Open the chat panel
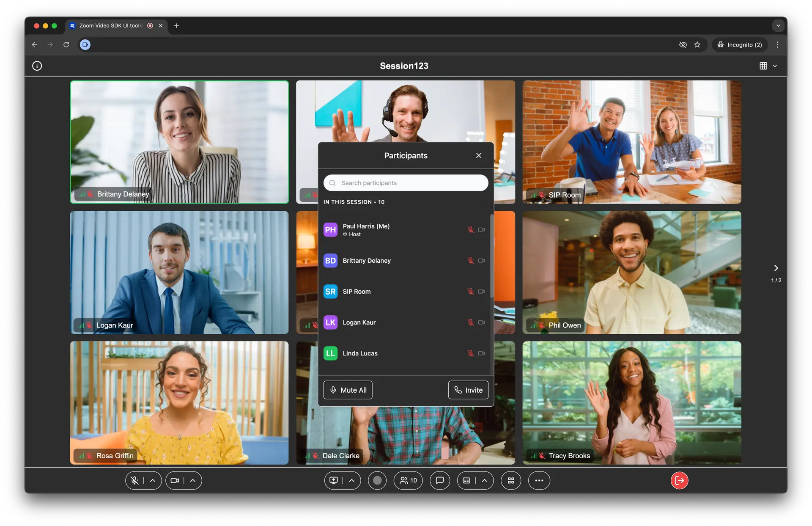This screenshot has width=812, height=526. pyautogui.click(x=440, y=480)
